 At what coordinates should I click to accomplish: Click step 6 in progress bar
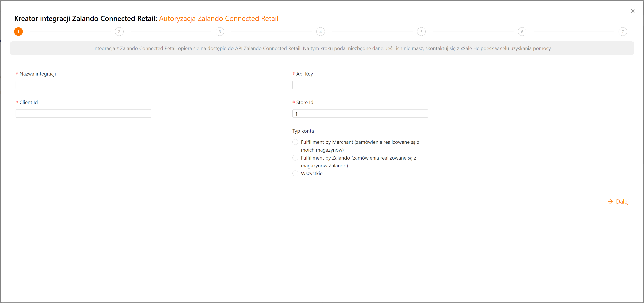click(x=522, y=32)
